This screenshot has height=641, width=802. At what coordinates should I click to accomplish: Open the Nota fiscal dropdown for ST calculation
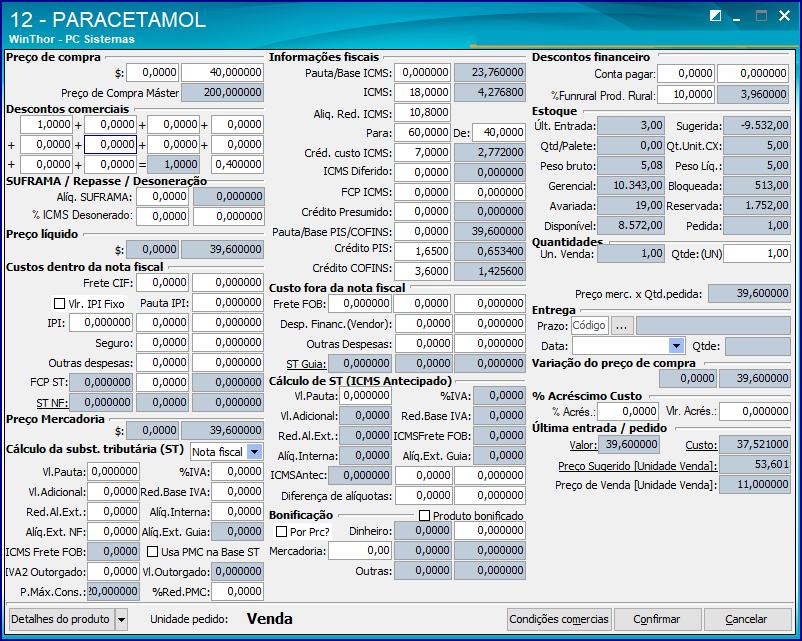tap(255, 452)
